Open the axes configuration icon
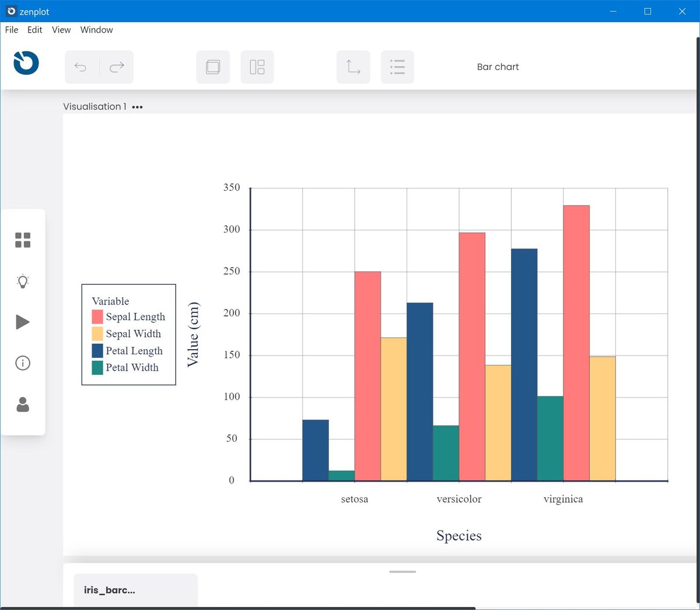Viewport: 700px width, 610px height. coord(353,67)
